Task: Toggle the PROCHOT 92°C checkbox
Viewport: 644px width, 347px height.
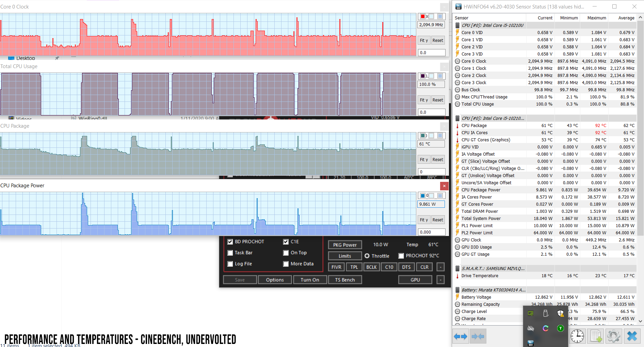Action: click(x=401, y=256)
